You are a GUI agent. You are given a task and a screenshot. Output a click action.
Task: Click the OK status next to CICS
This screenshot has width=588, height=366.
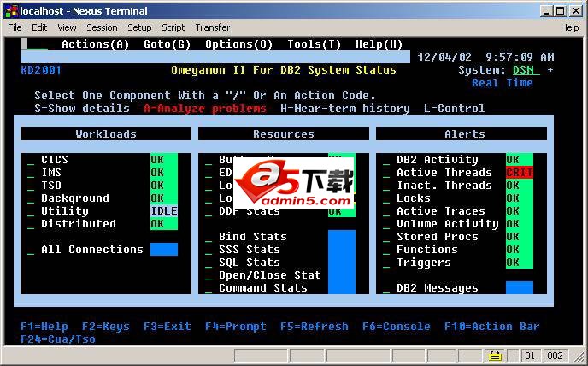pyautogui.click(x=164, y=160)
